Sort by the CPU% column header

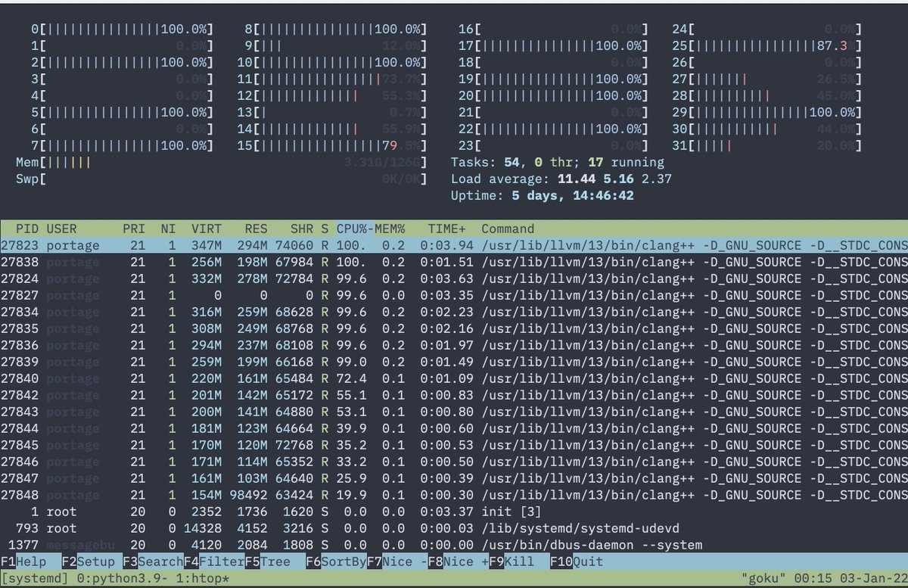tap(354, 229)
